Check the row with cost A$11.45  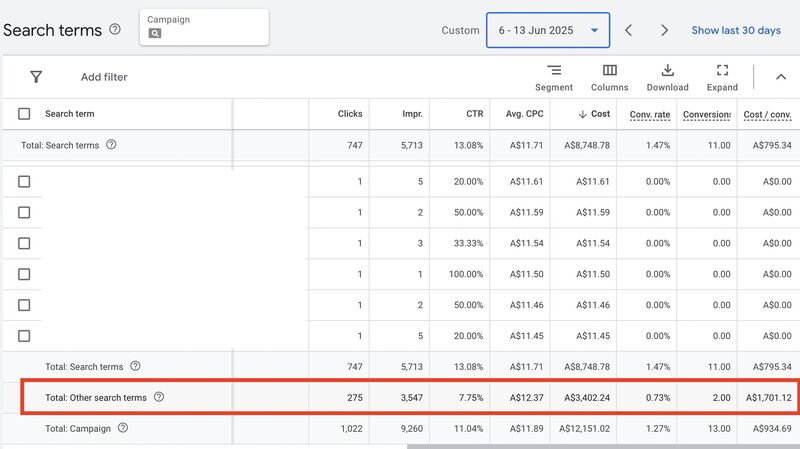point(24,336)
